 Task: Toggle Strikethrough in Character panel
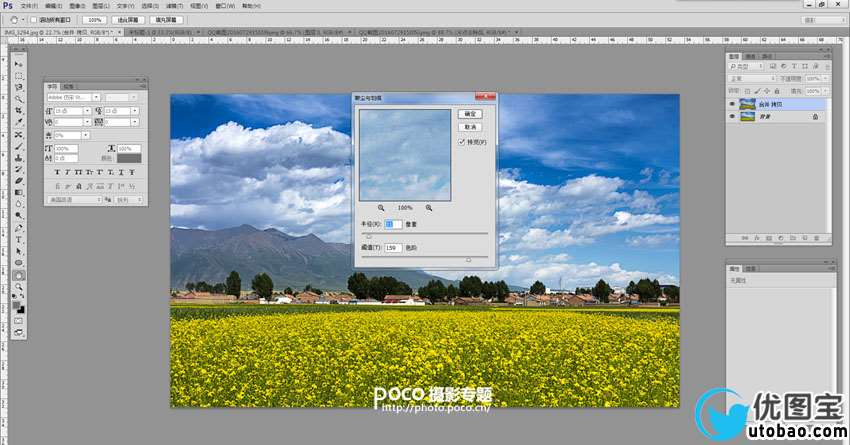[132, 172]
